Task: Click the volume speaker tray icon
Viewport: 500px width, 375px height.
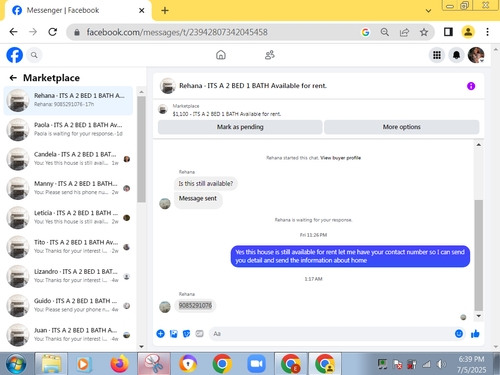Action: point(441,364)
